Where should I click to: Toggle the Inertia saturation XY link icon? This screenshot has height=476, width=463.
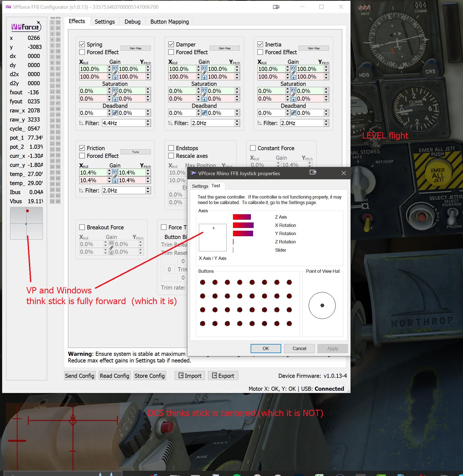click(x=294, y=90)
